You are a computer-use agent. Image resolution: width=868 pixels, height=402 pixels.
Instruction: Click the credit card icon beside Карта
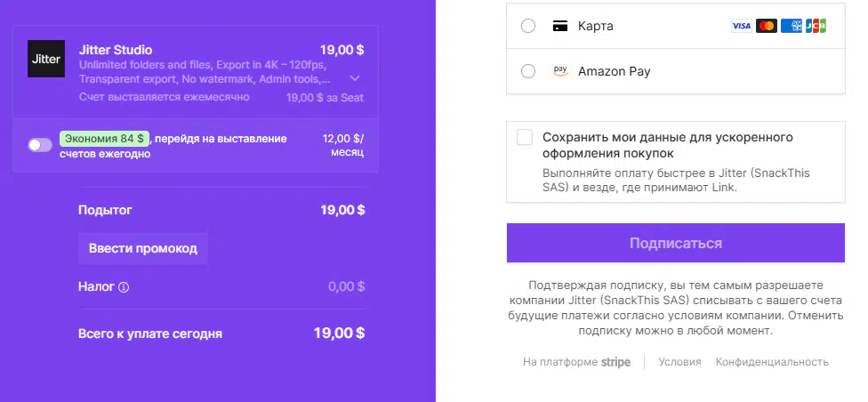pyautogui.click(x=560, y=26)
